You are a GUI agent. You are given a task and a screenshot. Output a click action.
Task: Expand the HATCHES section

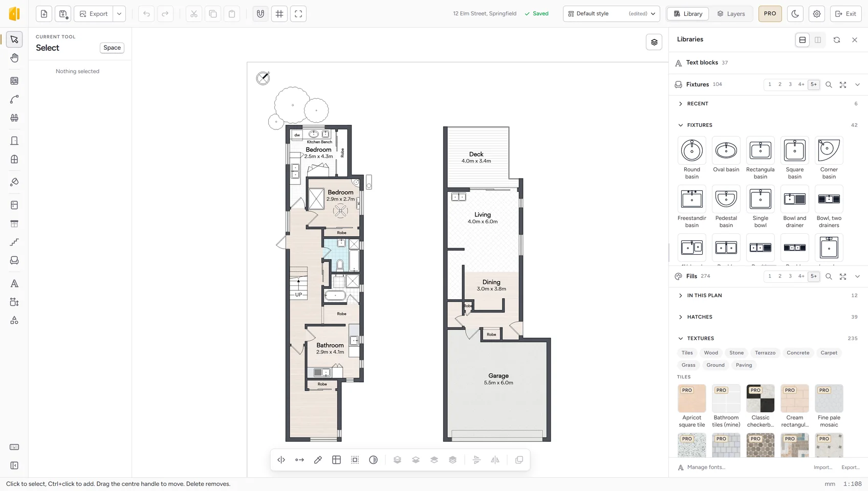(x=768, y=317)
